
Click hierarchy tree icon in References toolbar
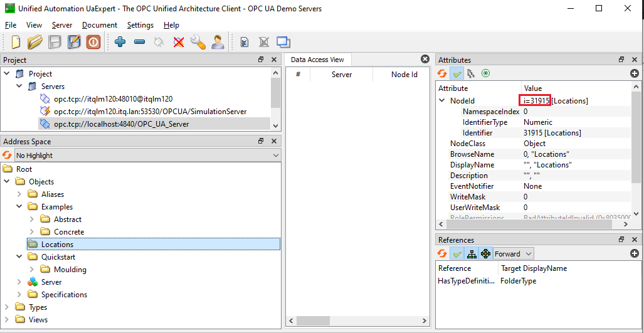[x=472, y=254]
